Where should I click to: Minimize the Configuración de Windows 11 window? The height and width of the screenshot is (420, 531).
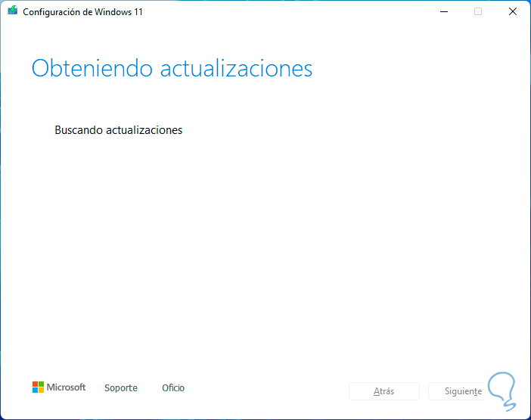pos(444,12)
